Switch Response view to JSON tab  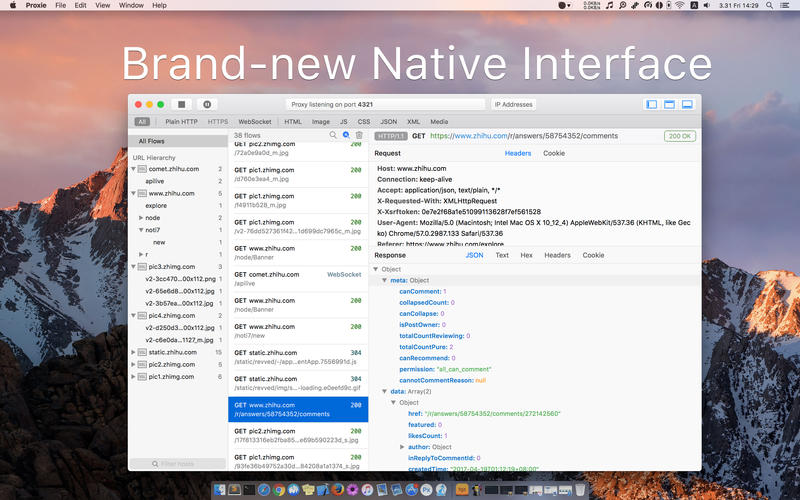pyautogui.click(x=474, y=255)
